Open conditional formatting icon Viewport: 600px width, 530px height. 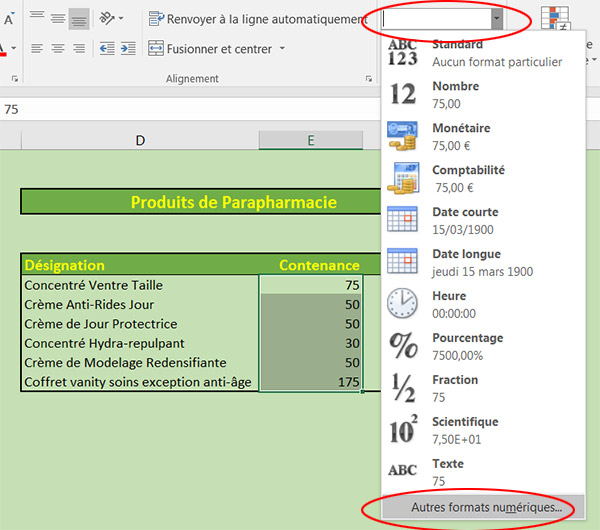tap(555, 17)
